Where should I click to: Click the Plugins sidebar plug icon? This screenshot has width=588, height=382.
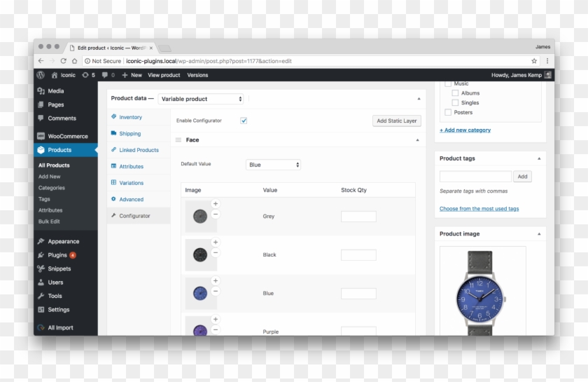pos(41,255)
